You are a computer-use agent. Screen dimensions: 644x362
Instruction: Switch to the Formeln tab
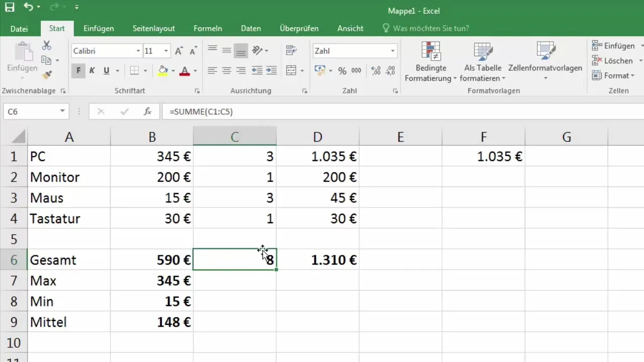208,29
